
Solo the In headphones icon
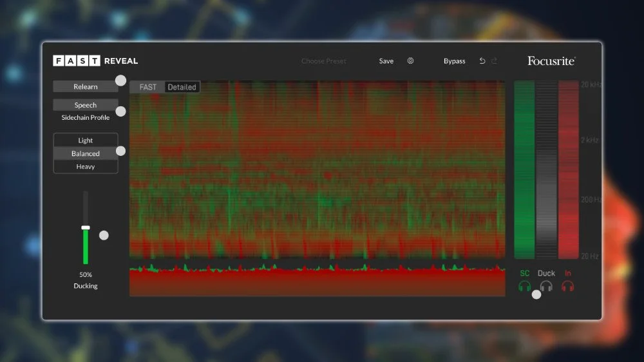point(567,286)
